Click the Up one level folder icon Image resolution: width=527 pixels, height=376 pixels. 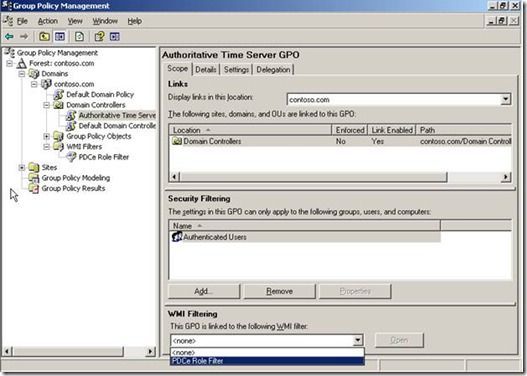[x=44, y=36]
